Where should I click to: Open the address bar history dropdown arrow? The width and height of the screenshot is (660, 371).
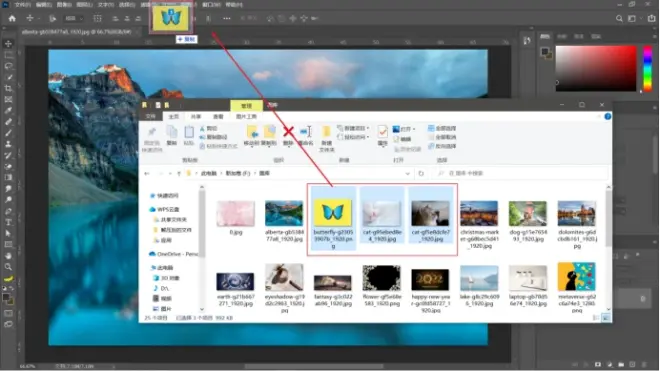click(407, 173)
